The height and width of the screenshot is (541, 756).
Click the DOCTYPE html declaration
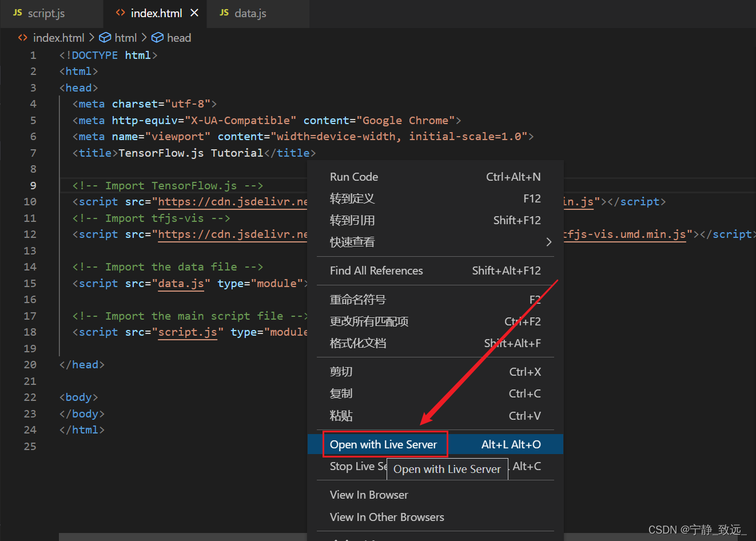pyautogui.click(x=108, y=55)
